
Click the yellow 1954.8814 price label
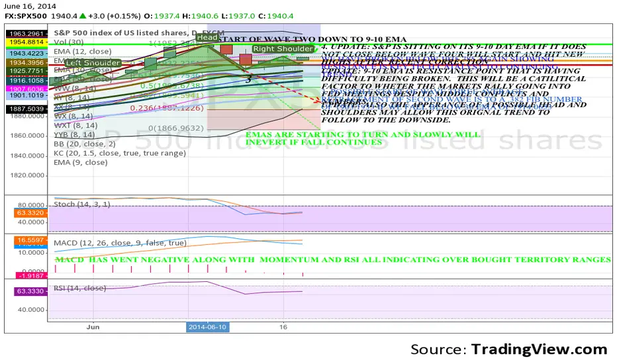26,42
